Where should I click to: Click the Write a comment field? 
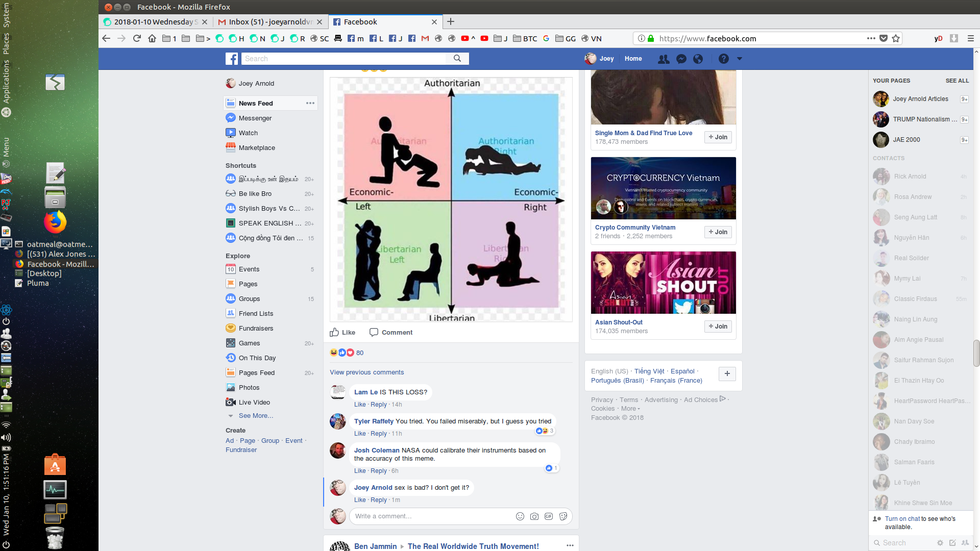434,516
